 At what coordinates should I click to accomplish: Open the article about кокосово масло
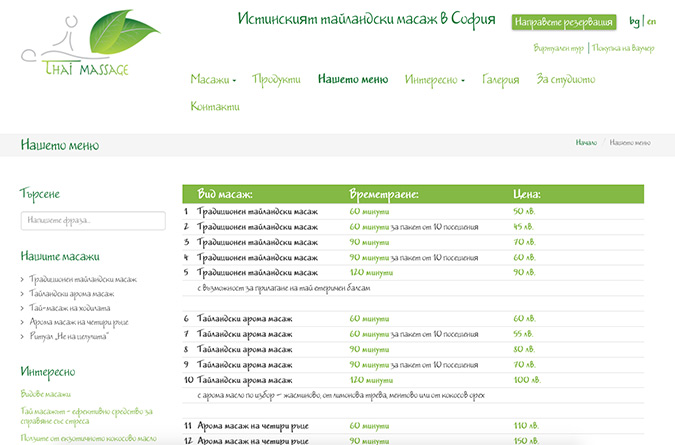[89, 438]
